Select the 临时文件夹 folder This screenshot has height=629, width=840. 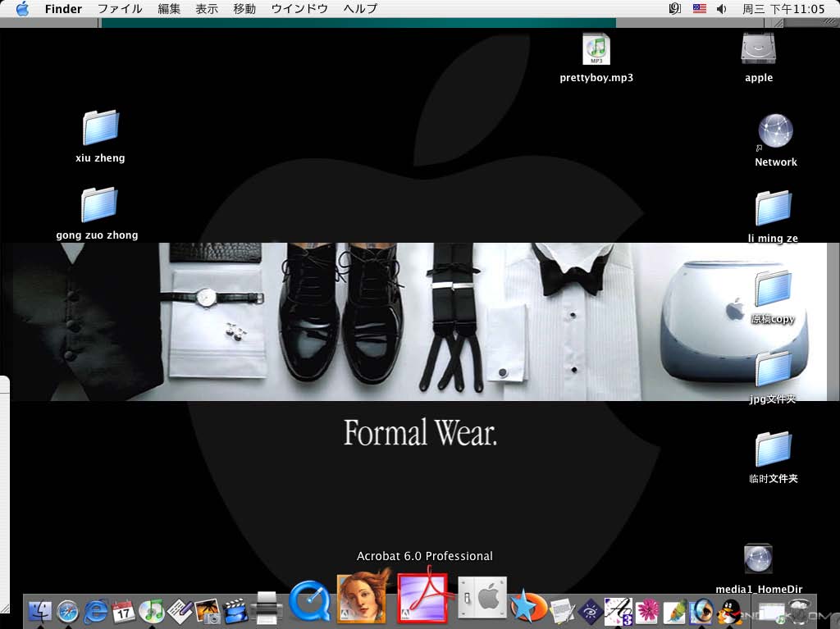tap(773, 449)
